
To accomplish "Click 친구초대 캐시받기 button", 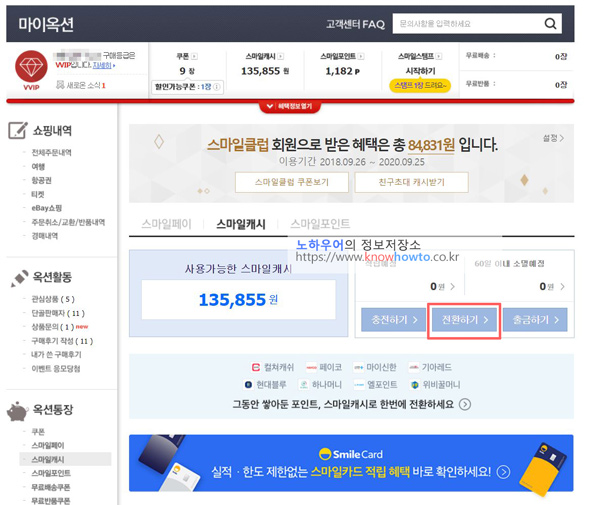I will tap(411, 182).
